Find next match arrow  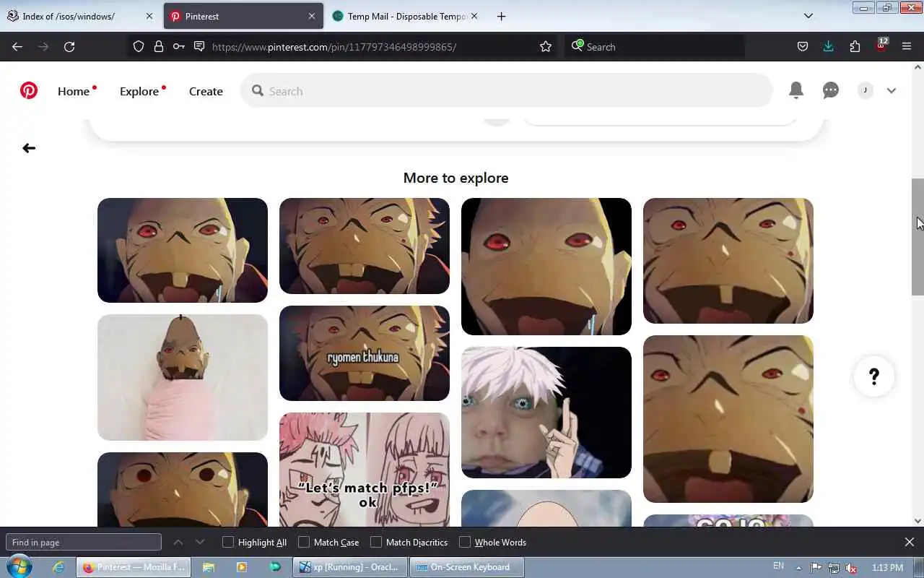pos(200,542)
